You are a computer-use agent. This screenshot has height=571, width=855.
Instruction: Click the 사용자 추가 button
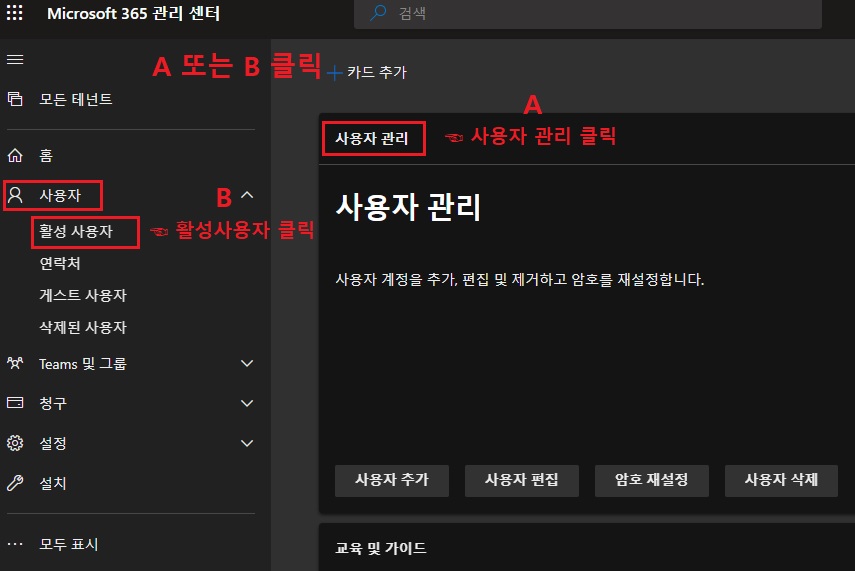[x=392, y=480]
